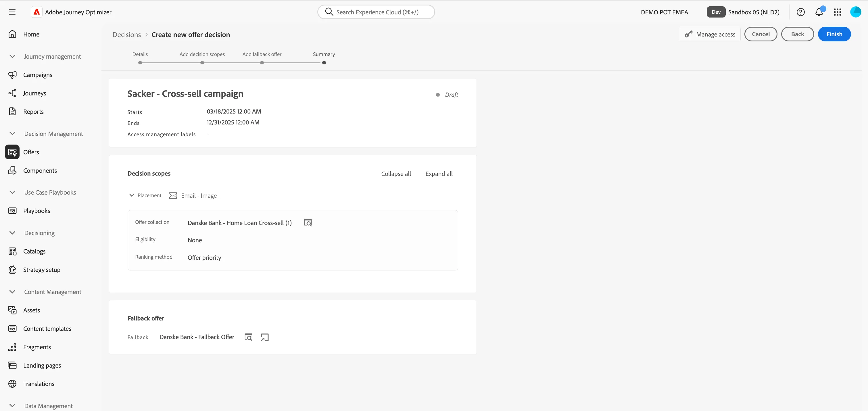Open Manage access
Viewport: 868px width, 411px height.
click(x=710, y=34)
